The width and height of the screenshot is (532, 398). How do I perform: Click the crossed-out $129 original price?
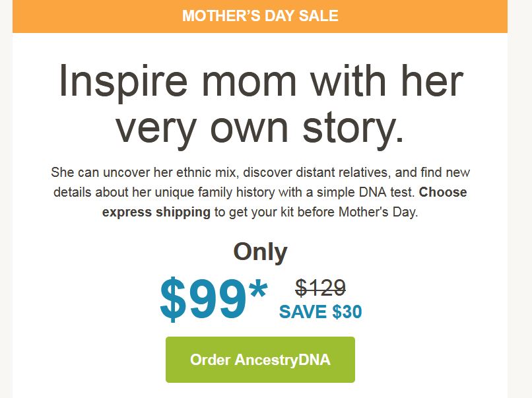tap(320, 287)
